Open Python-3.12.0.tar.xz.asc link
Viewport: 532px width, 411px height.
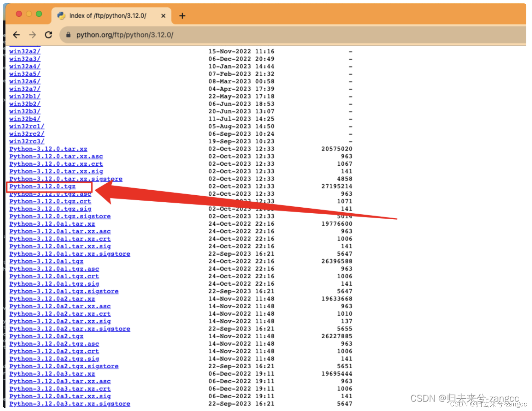click(x=56, y=156)
